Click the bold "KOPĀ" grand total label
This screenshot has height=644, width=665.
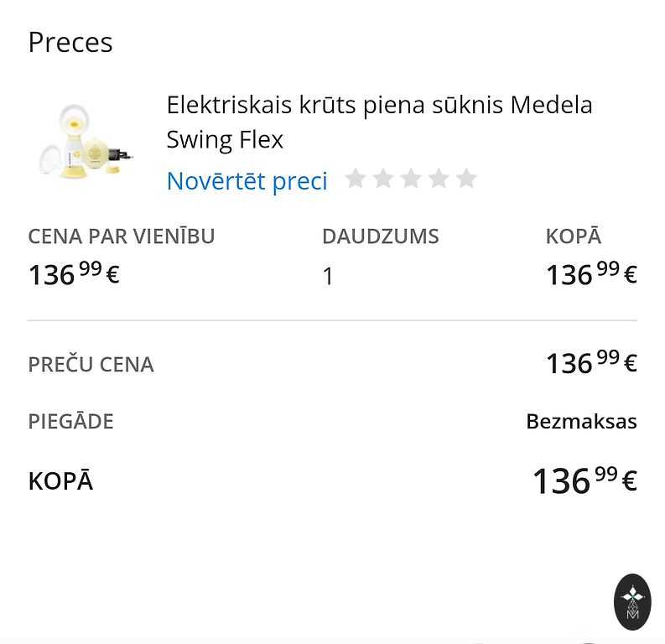[x=60, y=481]
